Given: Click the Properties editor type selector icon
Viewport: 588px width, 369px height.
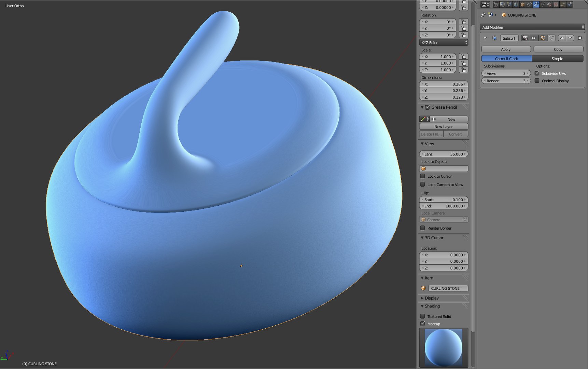Looking at the screenshot, I should tap(485, 4).
